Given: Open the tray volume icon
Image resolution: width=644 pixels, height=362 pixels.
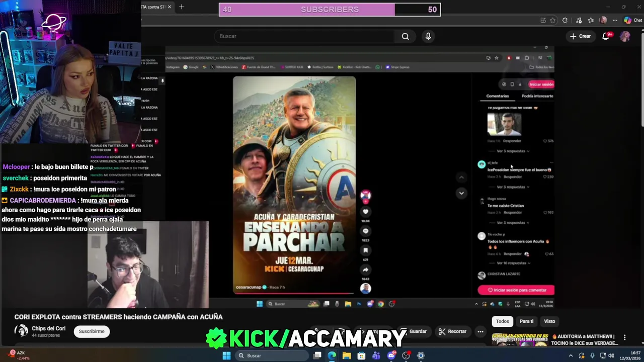Looking at the screenshot, I should [611, 355].
